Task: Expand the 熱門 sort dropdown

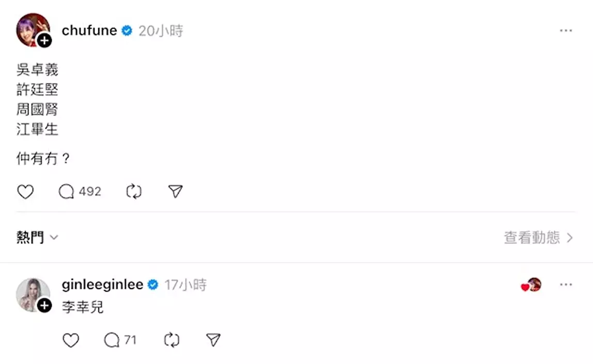Action: click(x=38, y=237)
